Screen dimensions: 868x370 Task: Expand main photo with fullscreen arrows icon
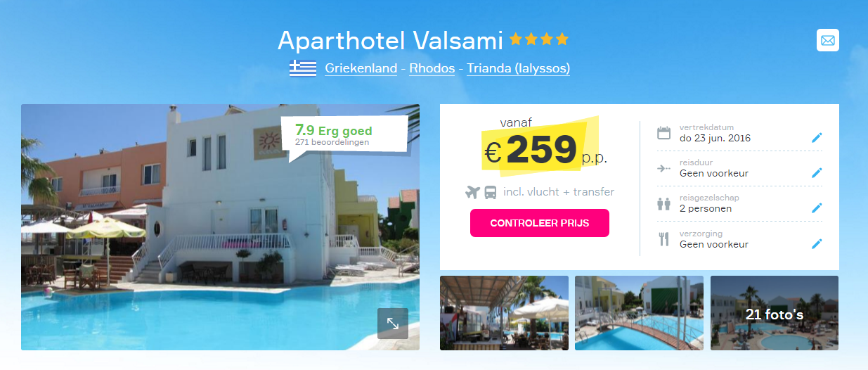point(393,324)
